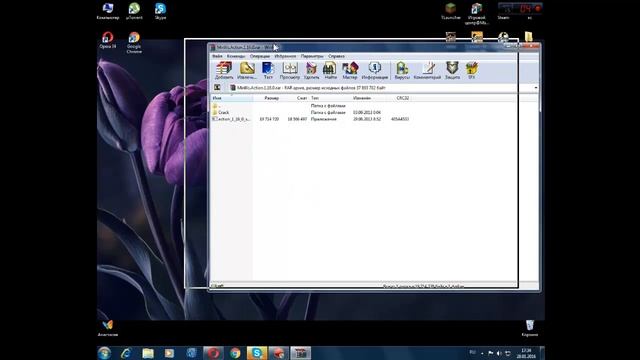Open the Избранное menu
The width and height of the screenshot is (640, 360).
coord(285,56)
